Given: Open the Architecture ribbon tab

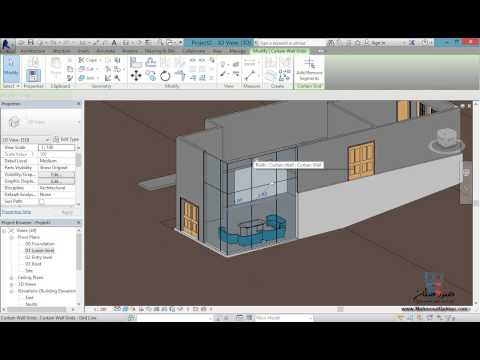Looking at the screenshot, I should pos(33,51).
